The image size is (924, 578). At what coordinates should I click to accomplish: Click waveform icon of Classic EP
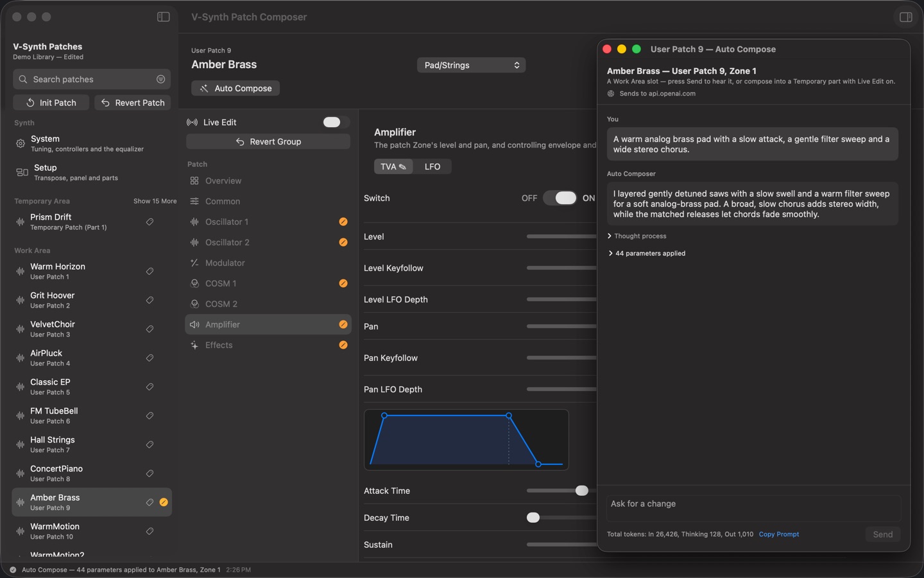(x=21, y=387)
